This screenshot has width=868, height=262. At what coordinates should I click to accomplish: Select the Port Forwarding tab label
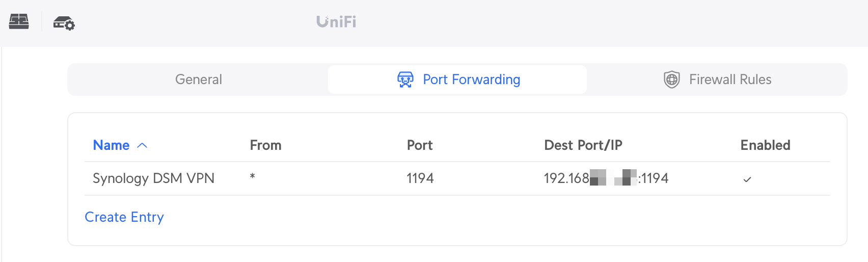[x=471, y=80]
